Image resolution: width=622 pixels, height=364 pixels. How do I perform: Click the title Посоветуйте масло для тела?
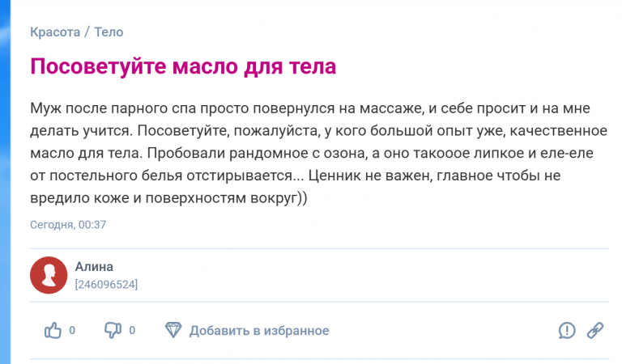(183, 66)
